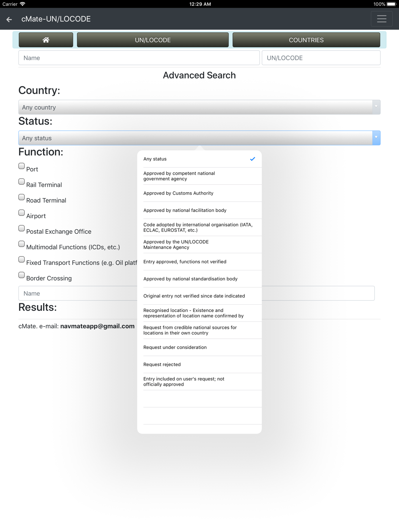399x532 pixels.
Task: Switch to the COUNTRIES tab
Action: (x=306, y=40)
